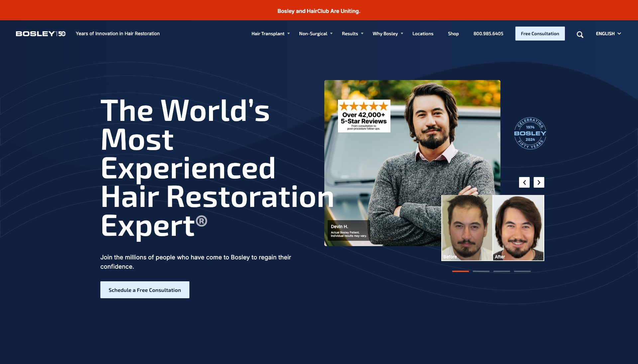Advance to the next carousel slide arrow
Image resolution: width=638 pixels, height=364 pixels.
click(x=539, y=182)
